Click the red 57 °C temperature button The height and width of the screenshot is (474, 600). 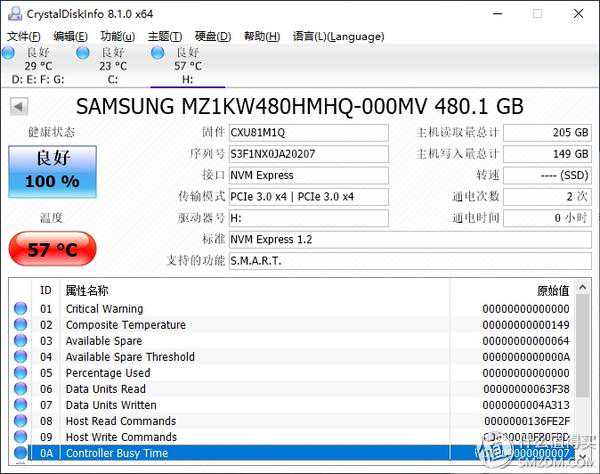coord(52,250)
